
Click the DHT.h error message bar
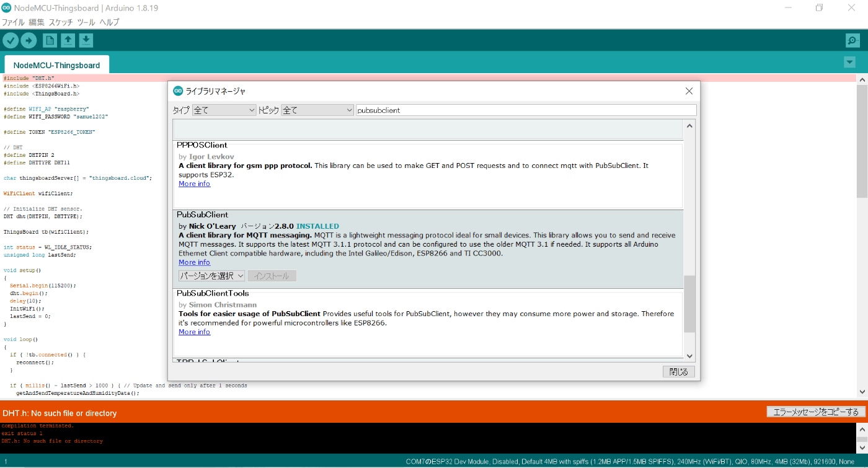point(60,413)
